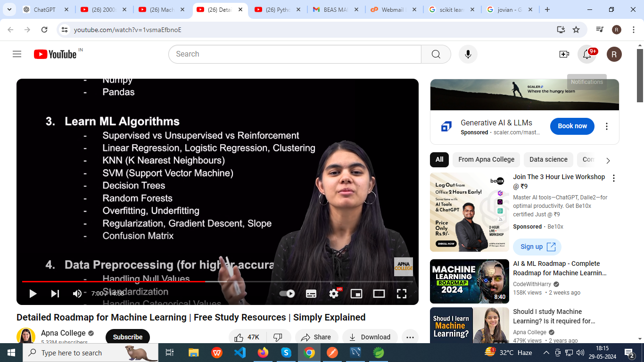Switch to the scikit learn tab
The height and width of the screenshot is (362, 644).
point(452,9)
